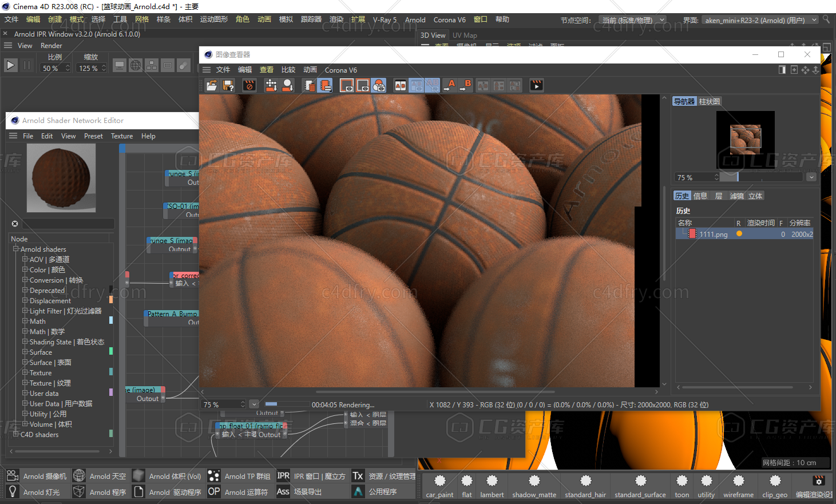The width and height of the screenshot is (836, 504).
Task: Switch to the 滤镜 tab in Picture Viewer
Action: click(x=737, y=196)
